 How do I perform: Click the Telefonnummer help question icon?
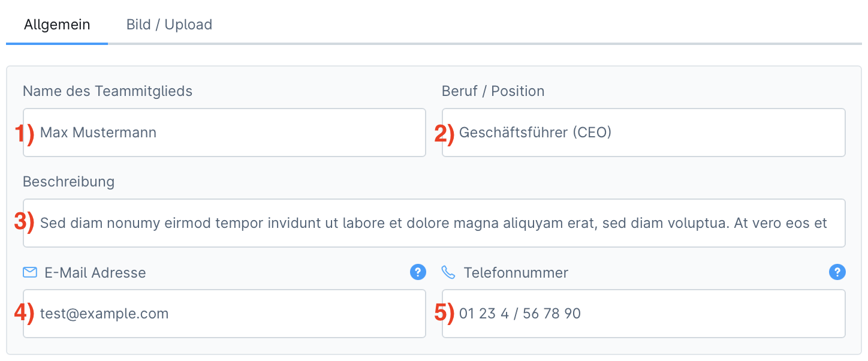click(x=837, y=272)
